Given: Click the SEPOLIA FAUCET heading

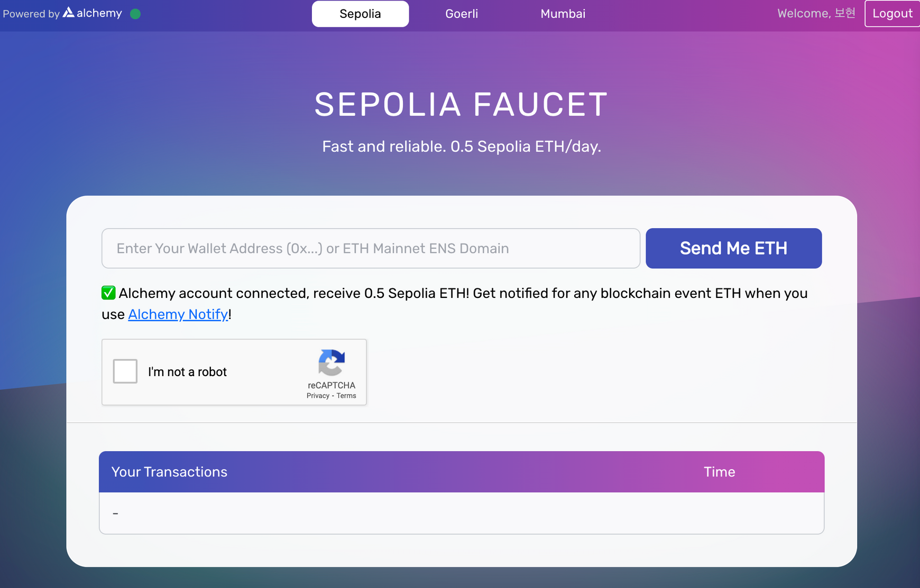Looking at the screenshot, I should (x=461, y=104).
